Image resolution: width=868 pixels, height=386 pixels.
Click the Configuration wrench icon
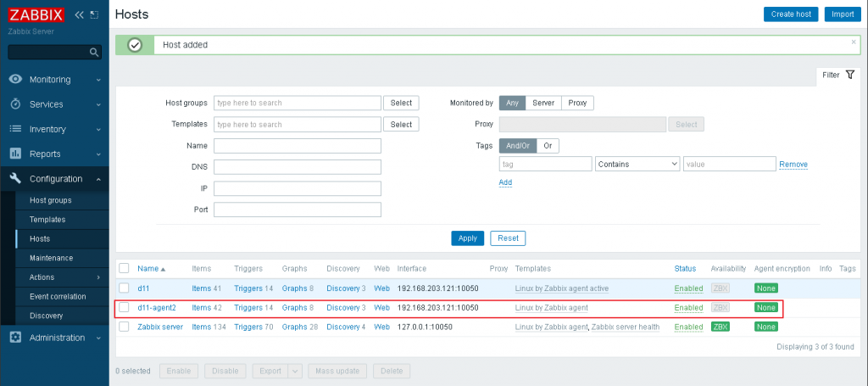click(x=16, y=178)
